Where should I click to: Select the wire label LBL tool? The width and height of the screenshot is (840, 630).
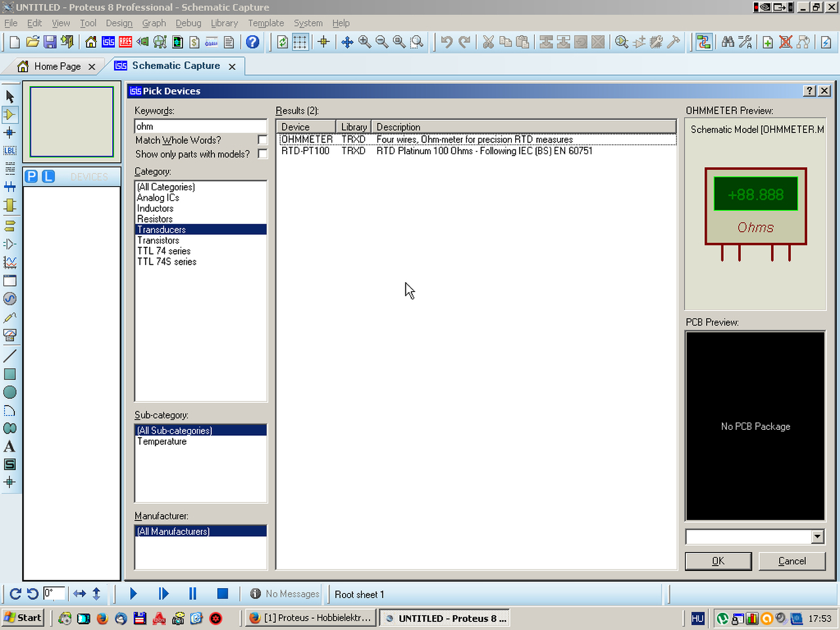tap(10, 150)
